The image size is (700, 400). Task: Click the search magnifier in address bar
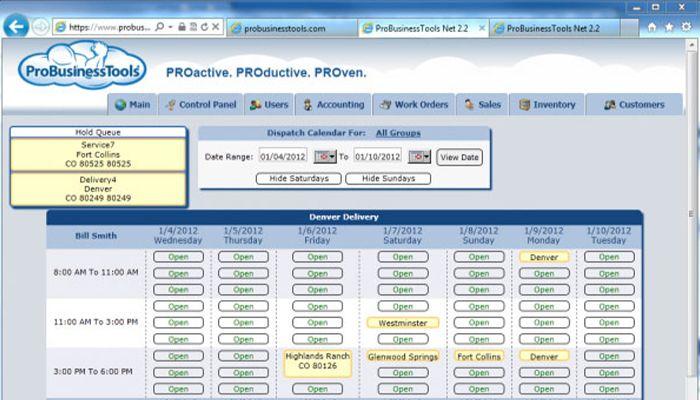coord(159,27)
